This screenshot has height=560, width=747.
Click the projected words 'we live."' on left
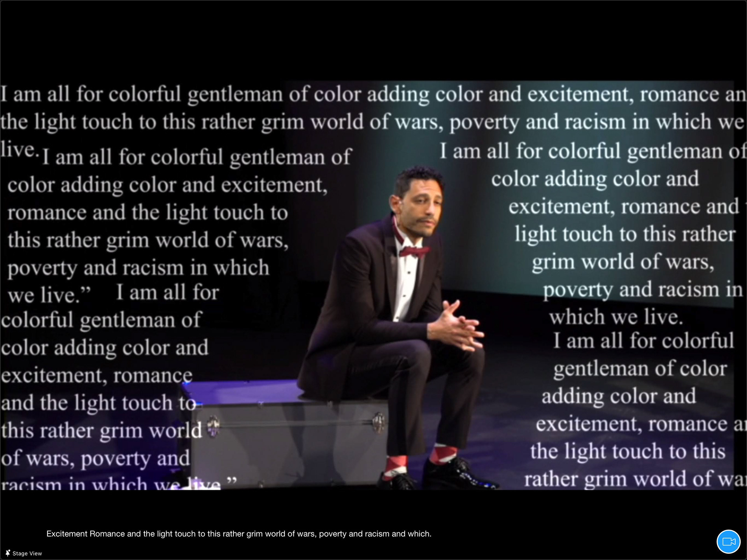(x=49, y=295)
